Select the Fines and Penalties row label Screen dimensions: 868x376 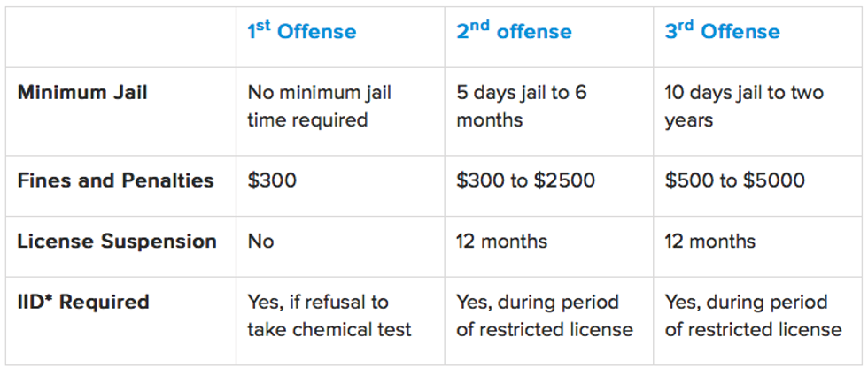tap(115, 180)
